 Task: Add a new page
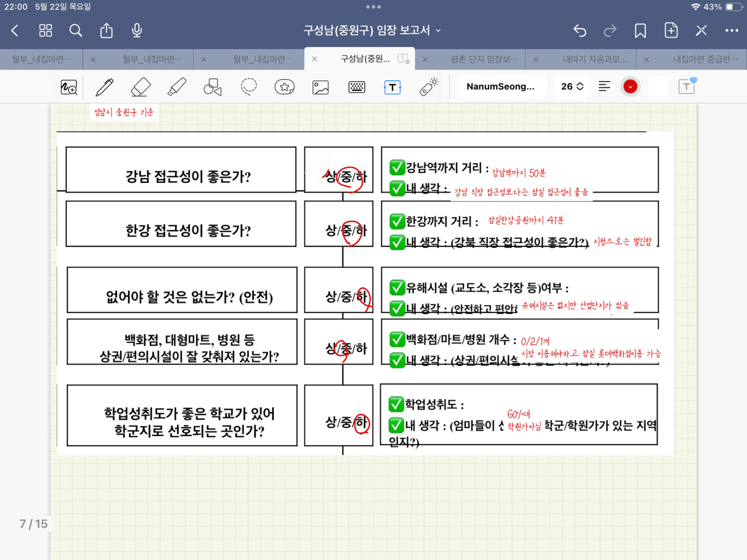click(671, 30)
